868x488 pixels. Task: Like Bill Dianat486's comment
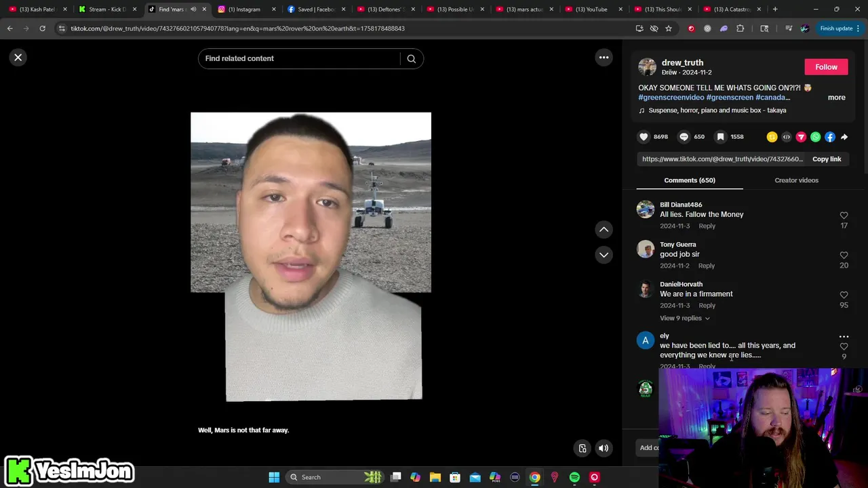tap(844, 216)
